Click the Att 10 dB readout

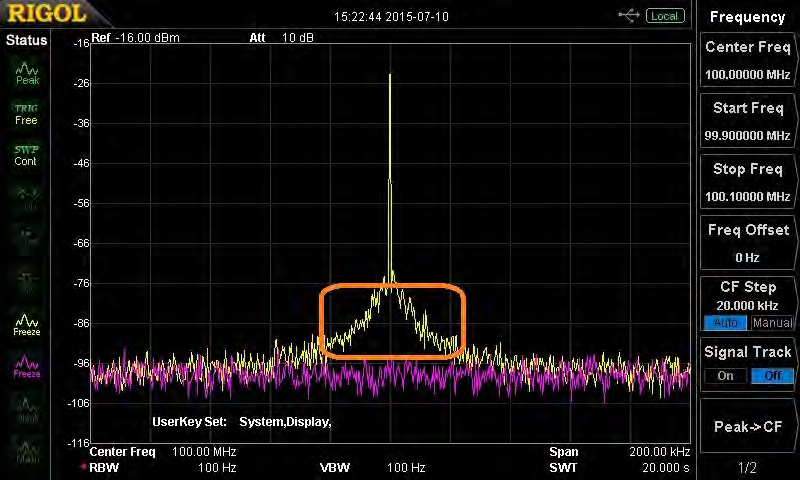(281, 38)
